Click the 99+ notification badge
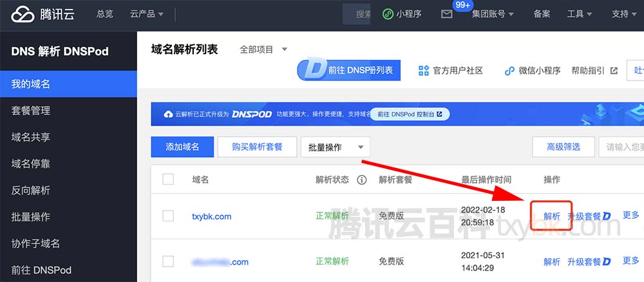Screen dimensions: 644x282 [463, 5]
